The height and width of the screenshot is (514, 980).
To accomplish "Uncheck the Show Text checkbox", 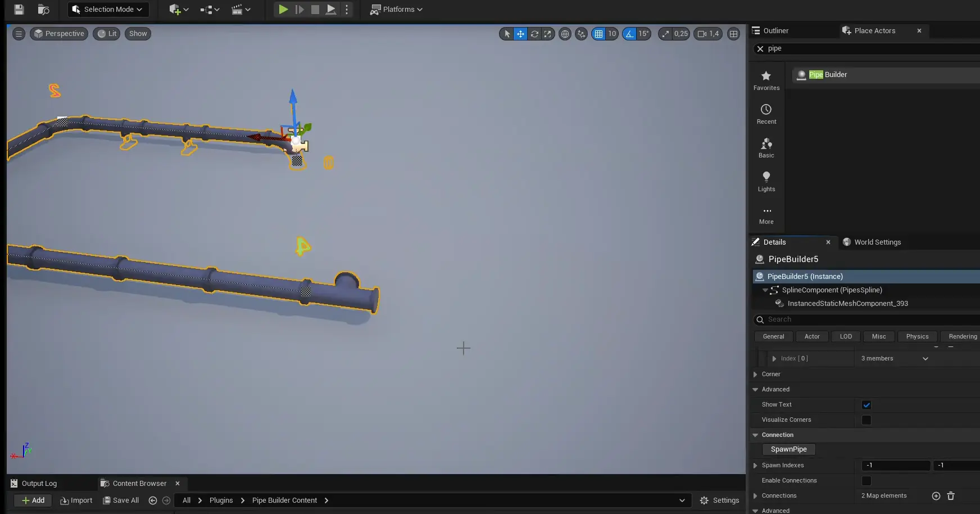I will [866, 405].
